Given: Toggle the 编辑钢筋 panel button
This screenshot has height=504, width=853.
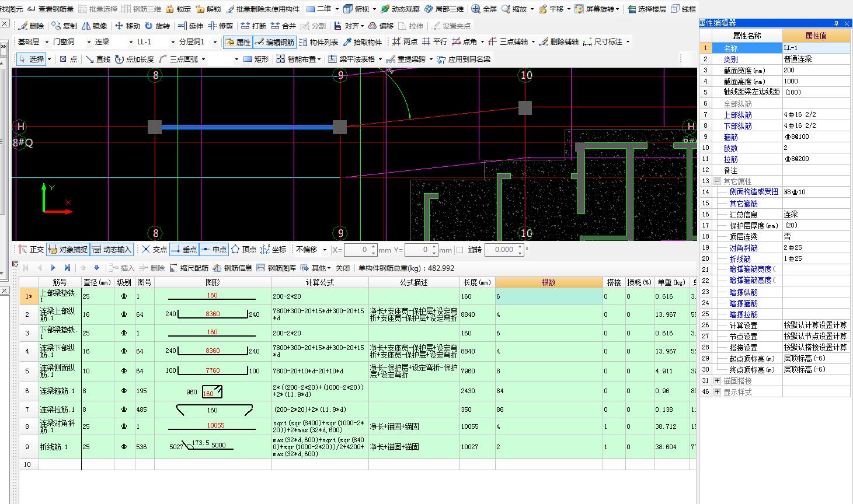Looking at the screenshot, I should pyautogui.click(x=274, y=42).
